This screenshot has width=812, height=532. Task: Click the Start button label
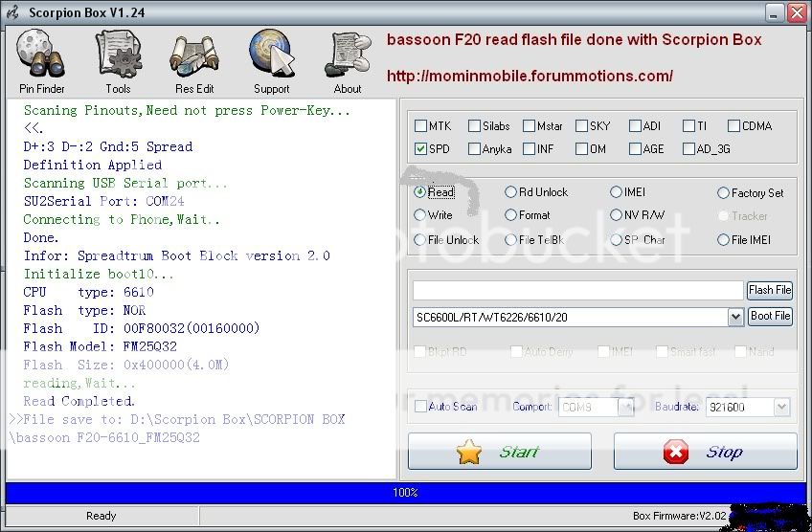(x=519, y=452)
